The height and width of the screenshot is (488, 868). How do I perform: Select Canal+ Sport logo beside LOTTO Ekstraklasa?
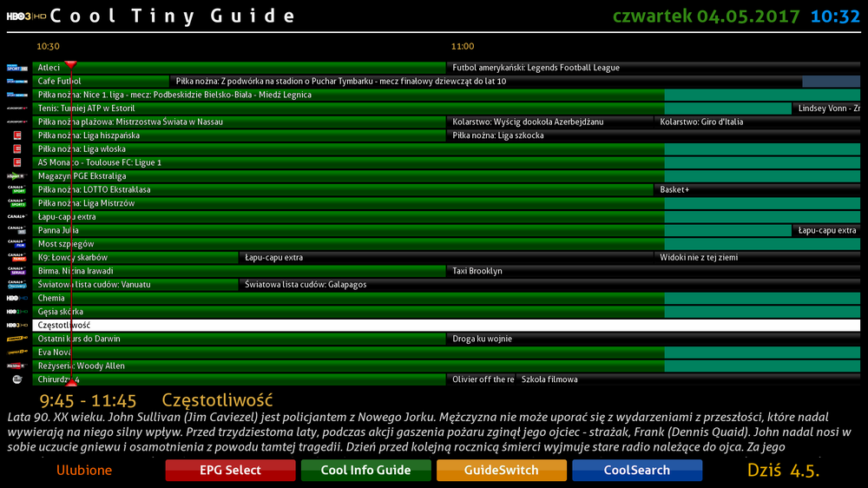17,190
